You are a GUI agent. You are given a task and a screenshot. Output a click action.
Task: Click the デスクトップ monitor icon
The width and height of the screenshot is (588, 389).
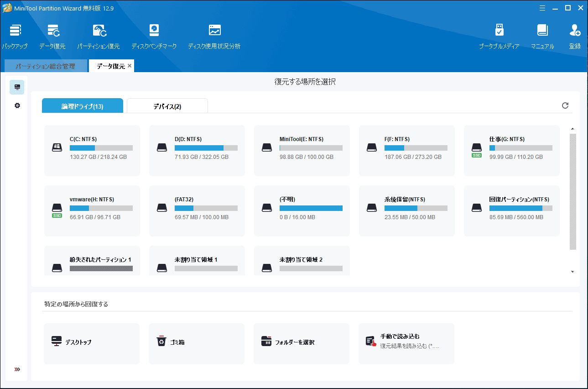[x=57, y=342]
